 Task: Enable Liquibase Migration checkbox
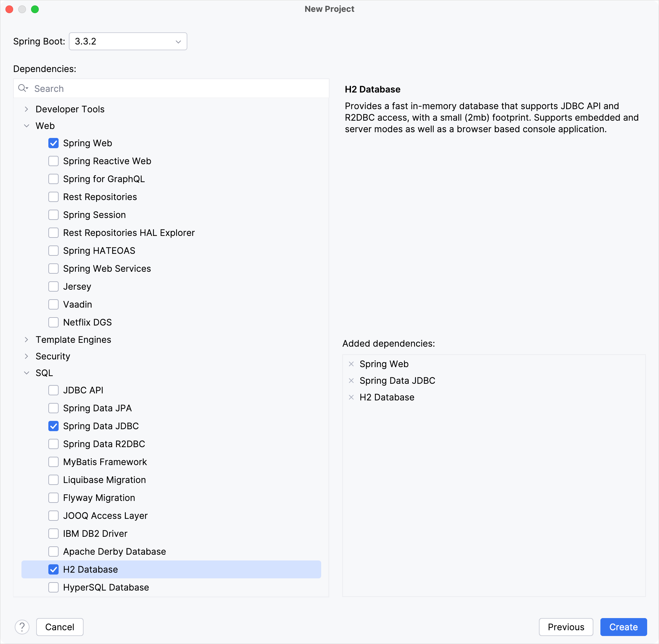53,479
